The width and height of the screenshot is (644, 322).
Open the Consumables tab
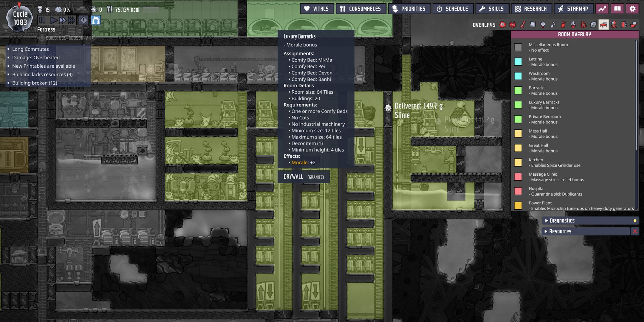click(361, 9)
